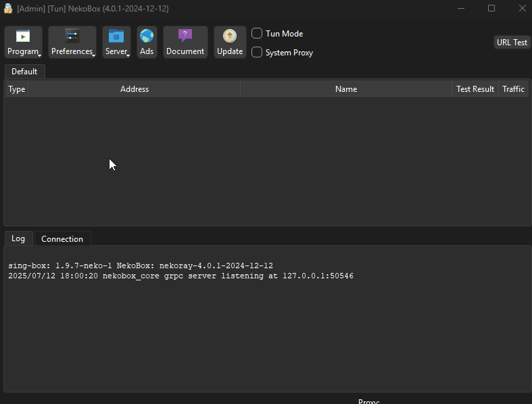
Task: Open the Document help icon
Action: (185, 36)
